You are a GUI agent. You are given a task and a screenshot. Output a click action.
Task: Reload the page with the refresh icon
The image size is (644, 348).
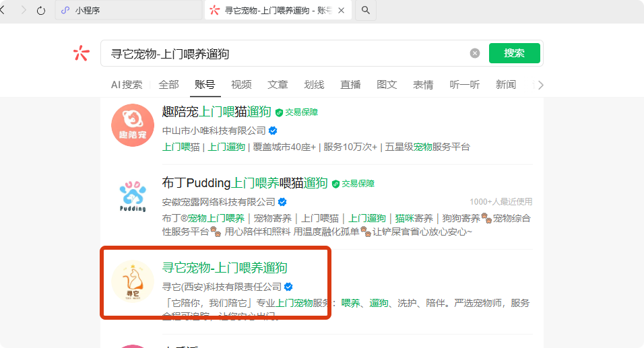[x=40, y=10]
